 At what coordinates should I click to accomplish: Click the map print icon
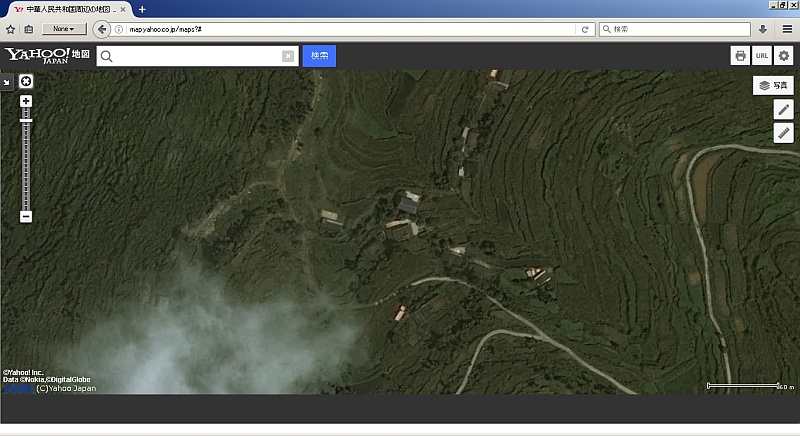click(x=740, y=56)
